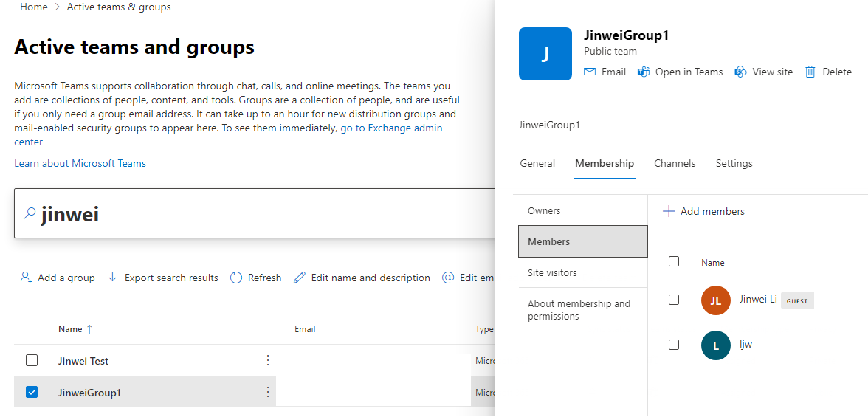Click the circular Refresh icon
This screenshot has width=868, height=420.
pos(236,278)
